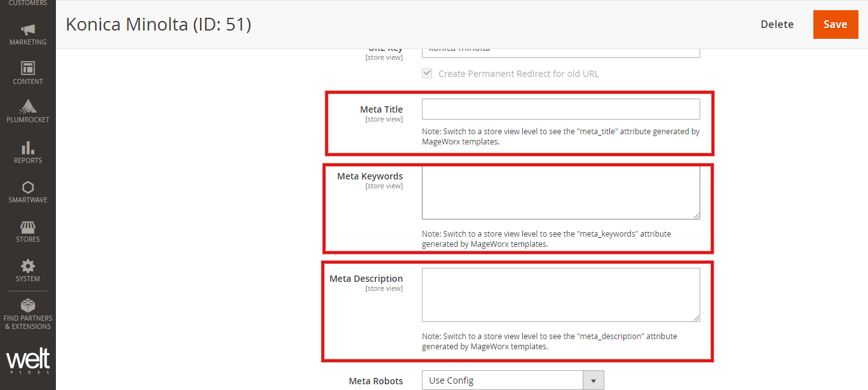Open the Content layout menu

[28, 73]
